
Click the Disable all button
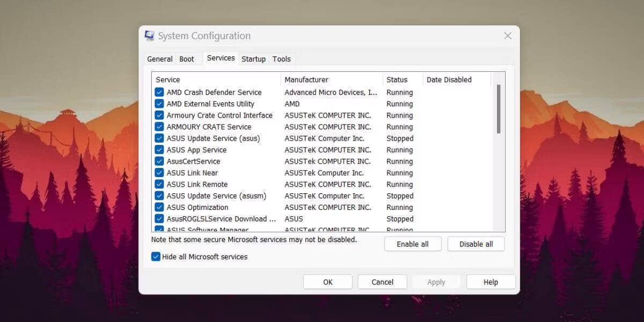476,244
